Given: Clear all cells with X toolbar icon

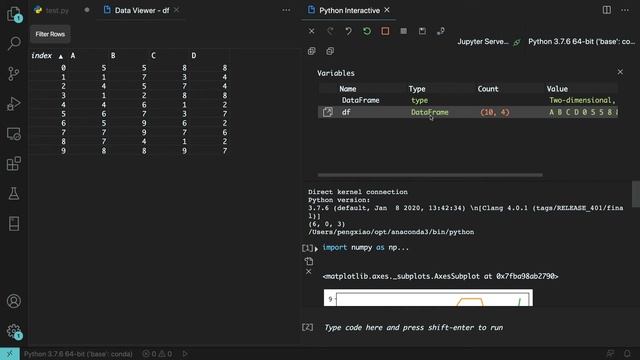Looking at the screenshot, I should 311,31.
